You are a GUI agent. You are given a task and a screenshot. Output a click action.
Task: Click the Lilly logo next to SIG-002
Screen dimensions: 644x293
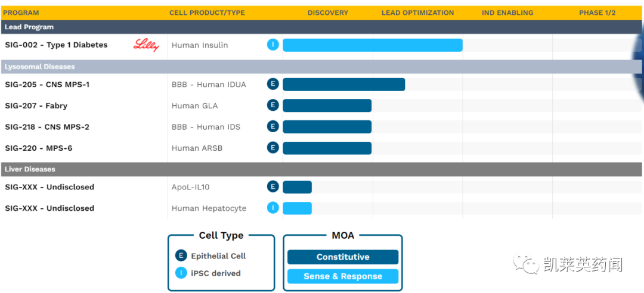146,45
